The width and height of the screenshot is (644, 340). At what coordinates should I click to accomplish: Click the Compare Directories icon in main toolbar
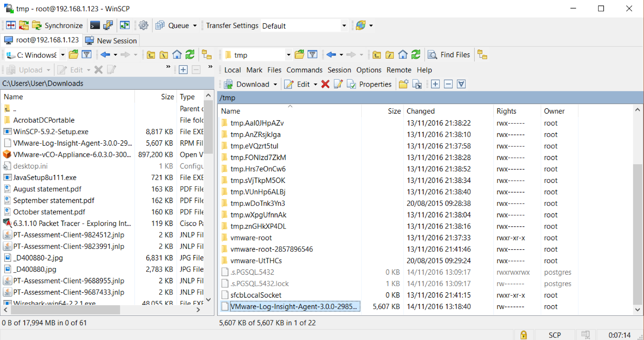11,25
